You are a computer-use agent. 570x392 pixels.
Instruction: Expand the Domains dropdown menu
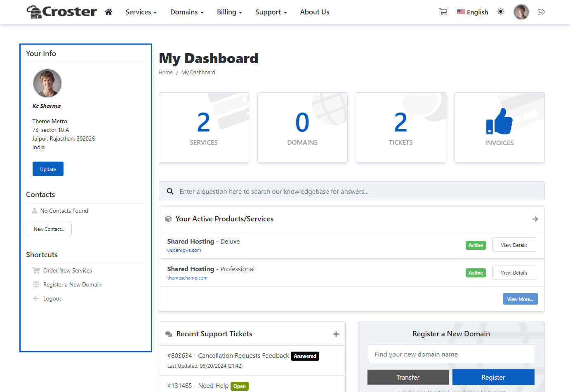187,12
